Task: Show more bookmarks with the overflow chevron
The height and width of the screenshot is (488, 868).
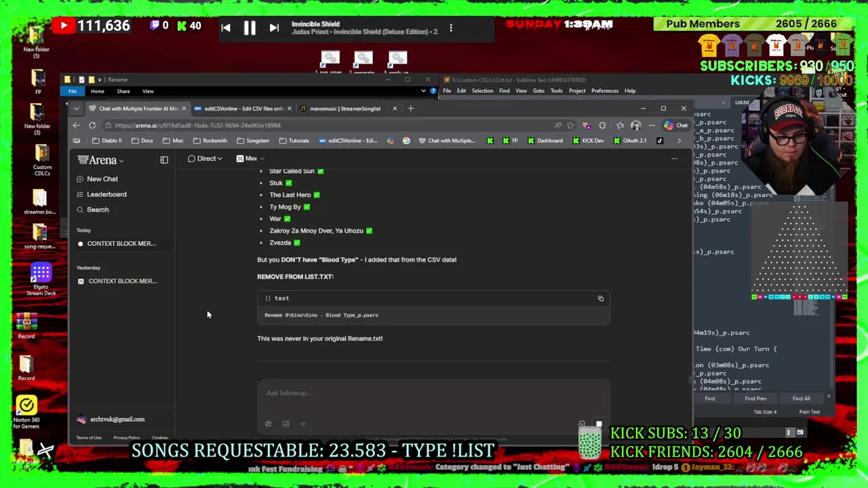Action: click(x=679, y=141)
